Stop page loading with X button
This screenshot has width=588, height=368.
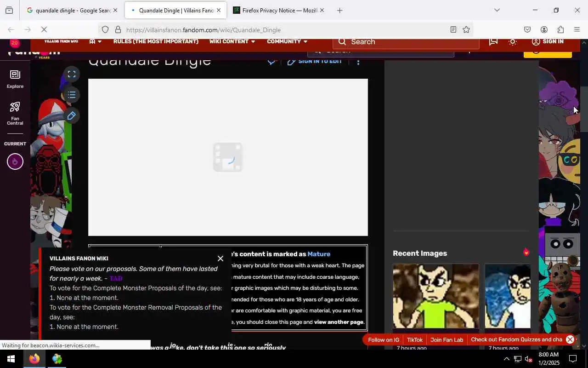(44, 30)
